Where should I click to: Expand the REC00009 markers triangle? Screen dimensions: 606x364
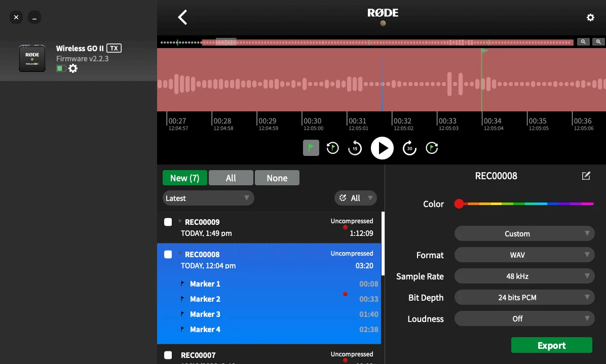[180, 221]
